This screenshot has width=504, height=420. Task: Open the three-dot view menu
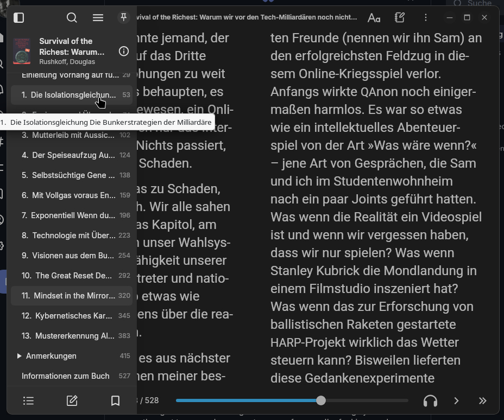(x=426, y=18)
